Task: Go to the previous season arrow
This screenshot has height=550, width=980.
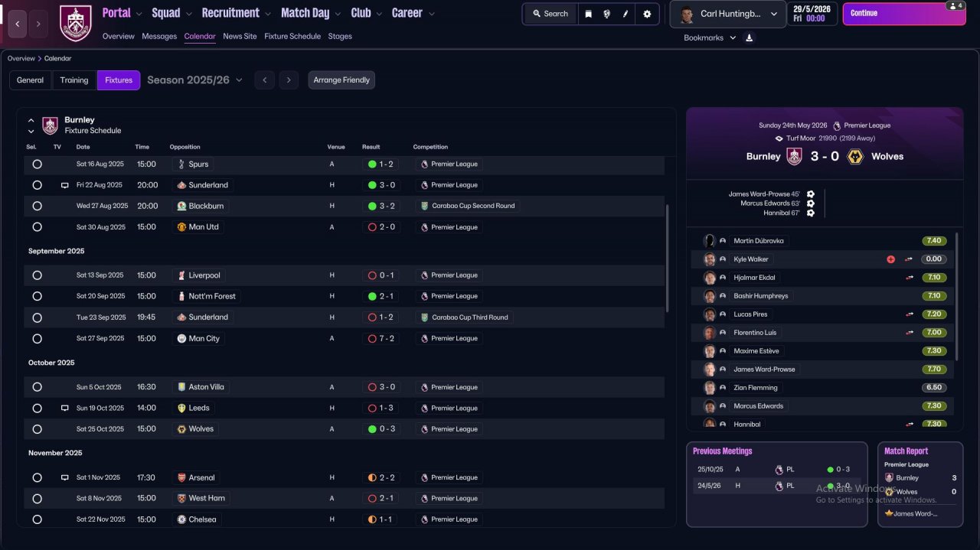Action: (265, 80)
